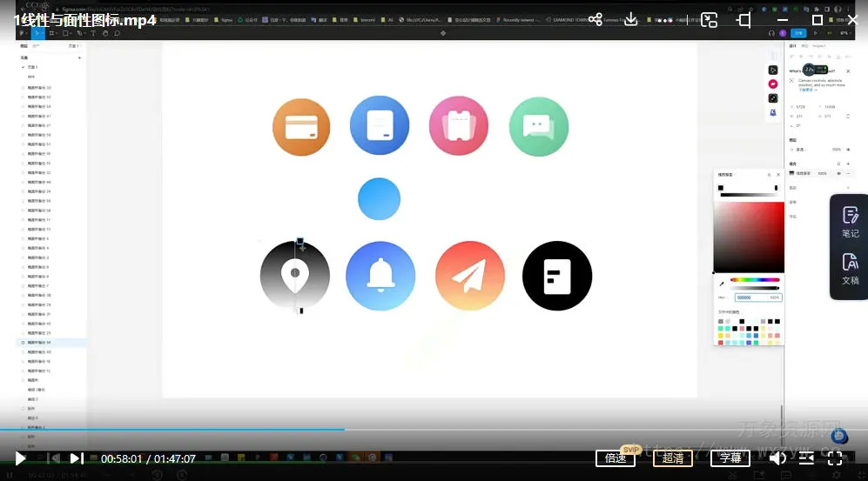Select the blue notification bell icon
Image resolution: width=868 pixels, height=481 pixels.
click(380, 276)
